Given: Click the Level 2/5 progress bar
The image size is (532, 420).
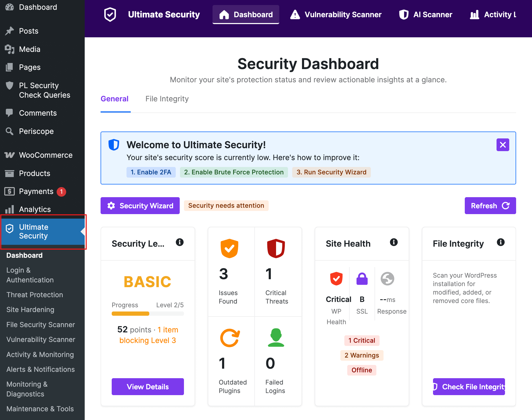Looking at the screenshot, I should pyautogui.click(x=147, y=314).
